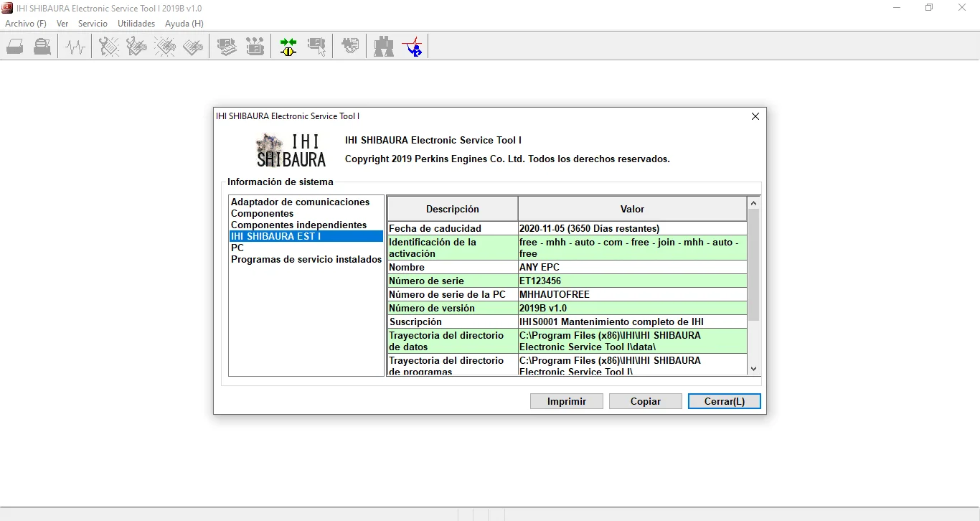Select the PC entry in the list
The width and height of the screenshot is (980, 521).
(237, 248)
